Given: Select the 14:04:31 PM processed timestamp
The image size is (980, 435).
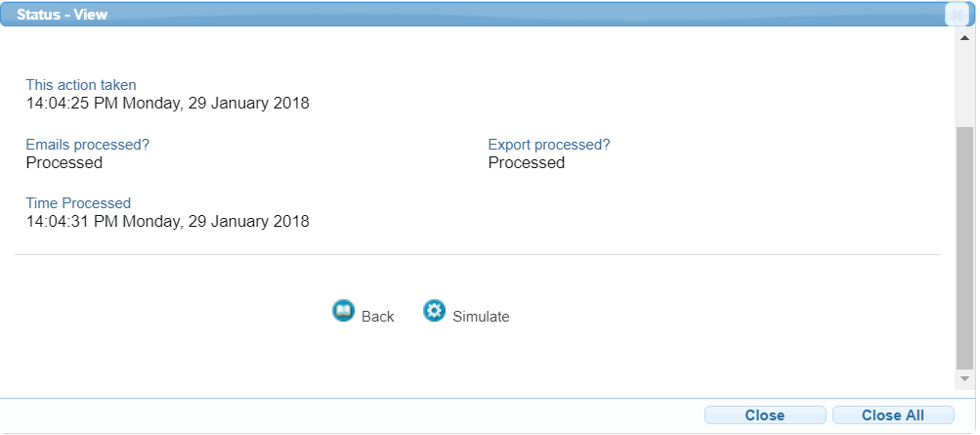Looking at the screenshot, I should 167,221.
